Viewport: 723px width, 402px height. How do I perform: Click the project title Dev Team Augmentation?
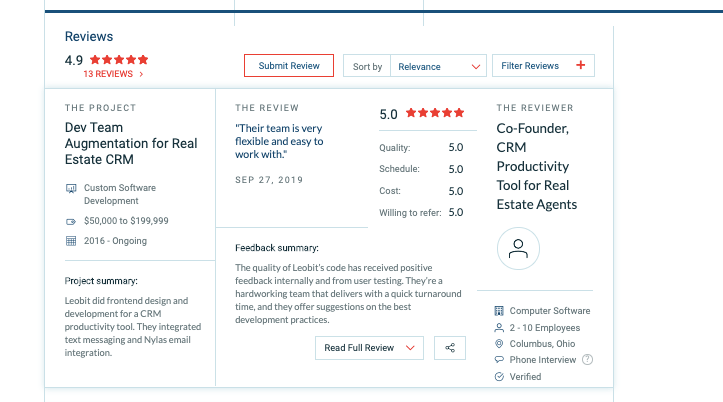(x=131, y=143)
